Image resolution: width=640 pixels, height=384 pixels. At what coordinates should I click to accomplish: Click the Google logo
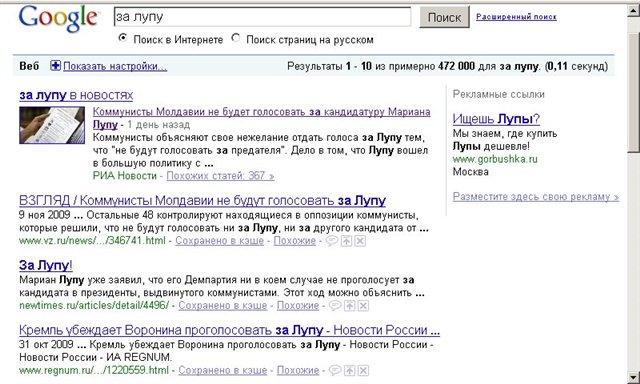[x=59, y=19]
